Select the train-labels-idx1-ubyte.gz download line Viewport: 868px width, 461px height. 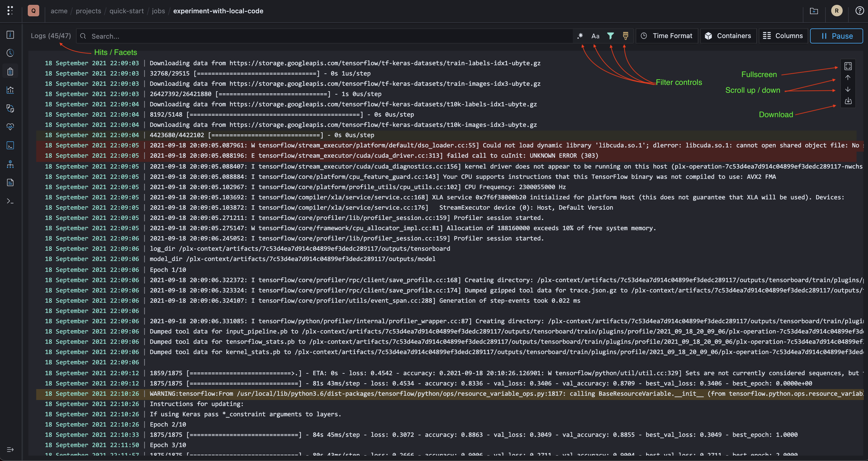click(446, 63)
